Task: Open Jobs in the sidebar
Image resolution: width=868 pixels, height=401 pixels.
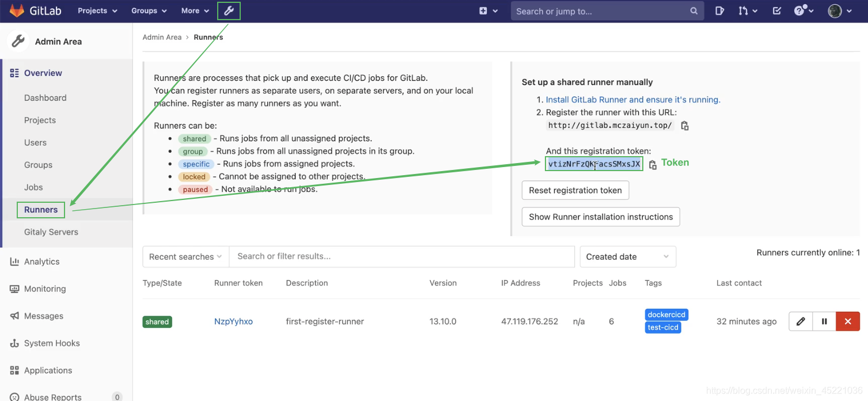Action: coord(33,187)
